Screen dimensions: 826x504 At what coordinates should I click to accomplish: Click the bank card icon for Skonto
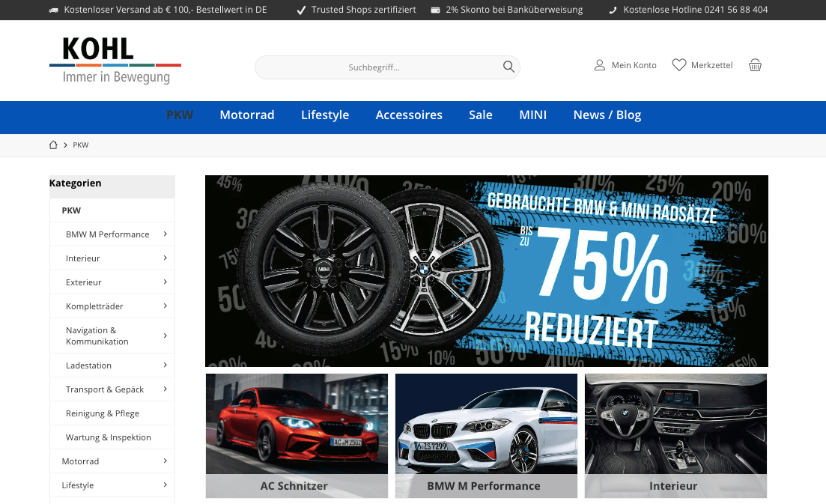click(x=436, y=10)
